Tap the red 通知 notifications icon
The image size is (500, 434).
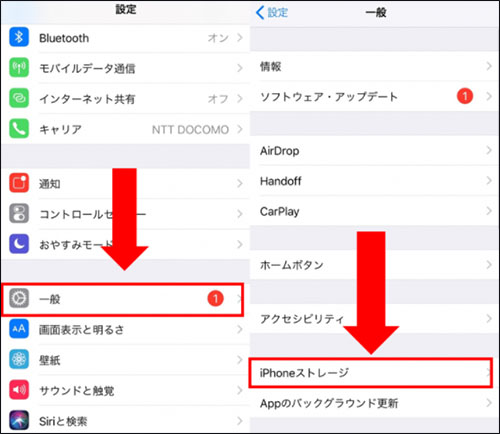19,183
